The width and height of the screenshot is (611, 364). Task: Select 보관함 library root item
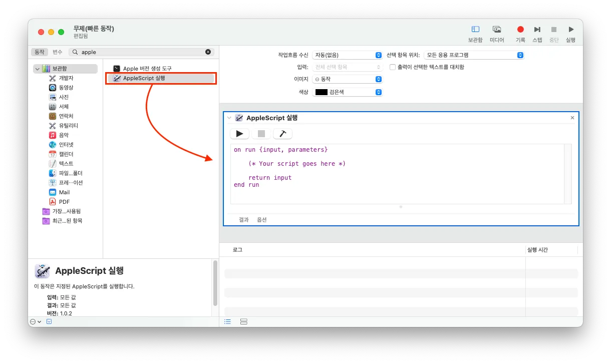click(66, 69)
